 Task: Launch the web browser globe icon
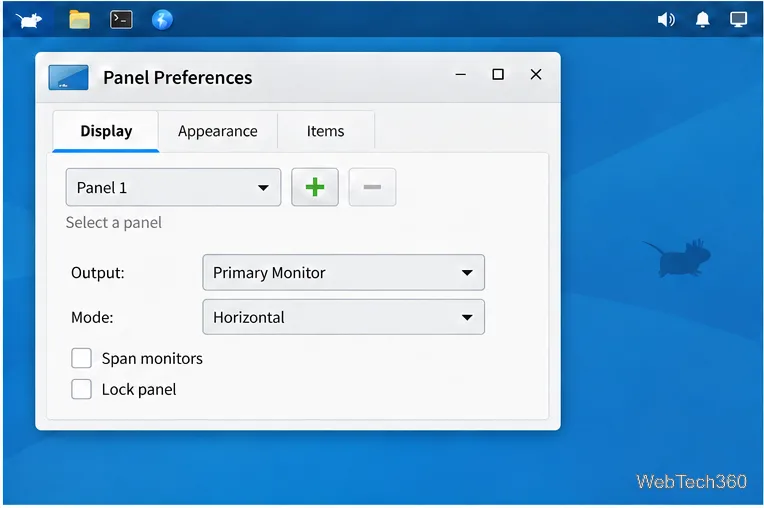(x=162, y=20)
